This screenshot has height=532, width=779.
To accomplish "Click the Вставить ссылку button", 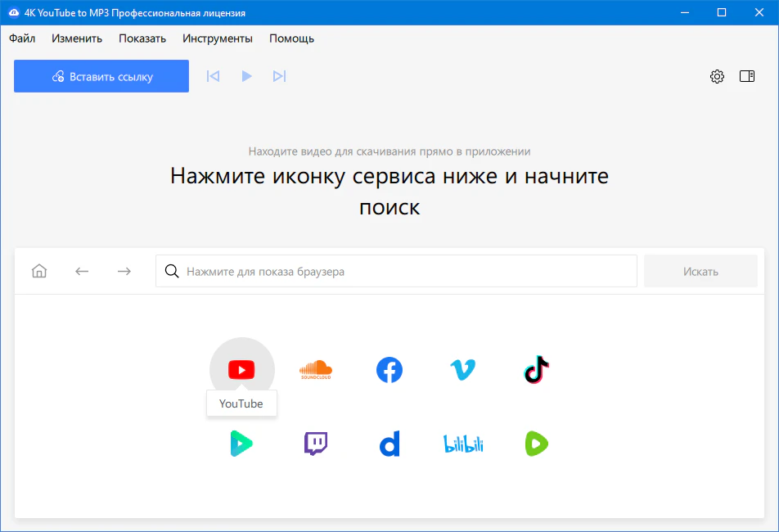I will pyautogui.click(x=101, y=76).
